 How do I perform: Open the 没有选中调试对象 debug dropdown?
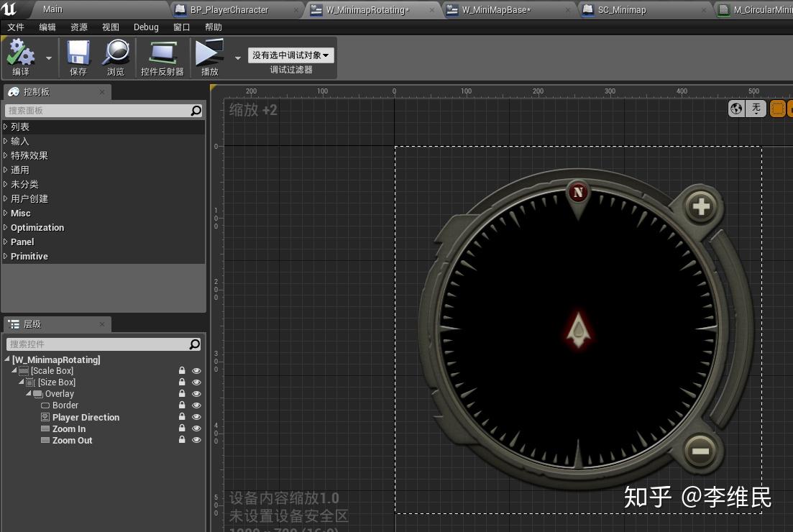pos(290,55)
